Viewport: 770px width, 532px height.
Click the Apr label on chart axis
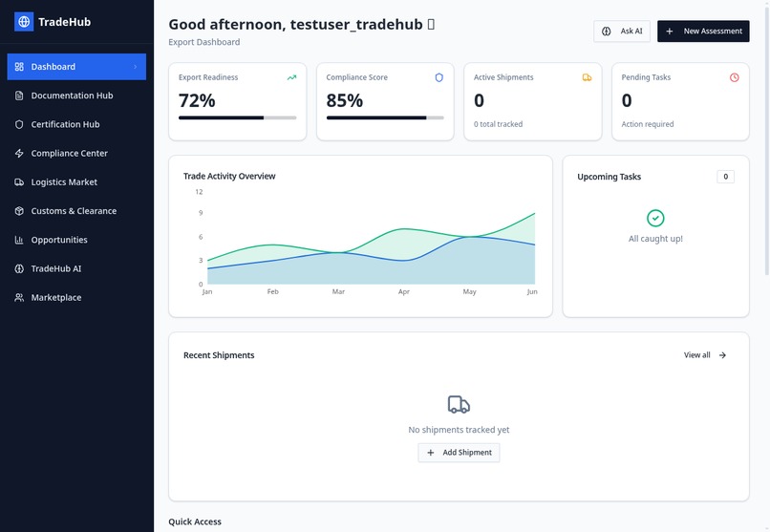point(404,291)
